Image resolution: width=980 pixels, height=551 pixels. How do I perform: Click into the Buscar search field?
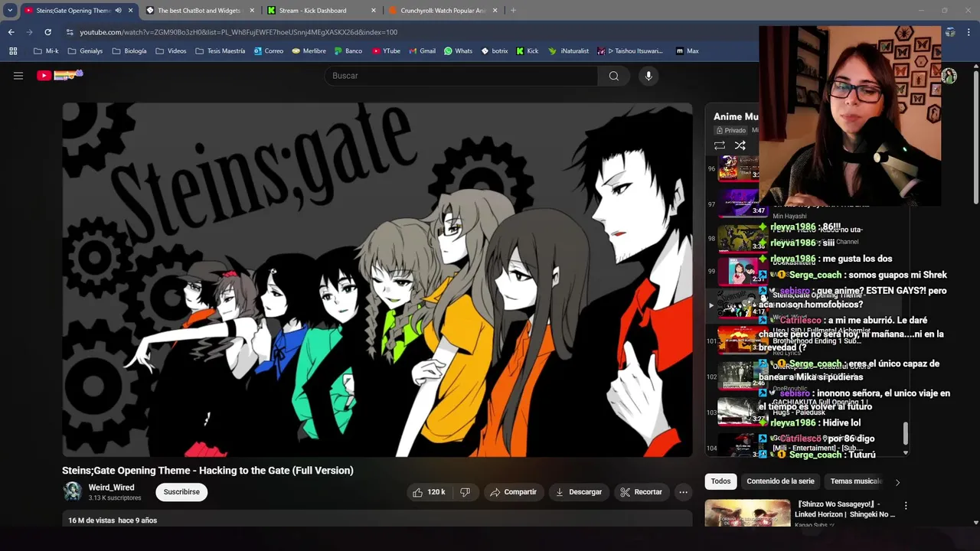[x=462, y=76]
